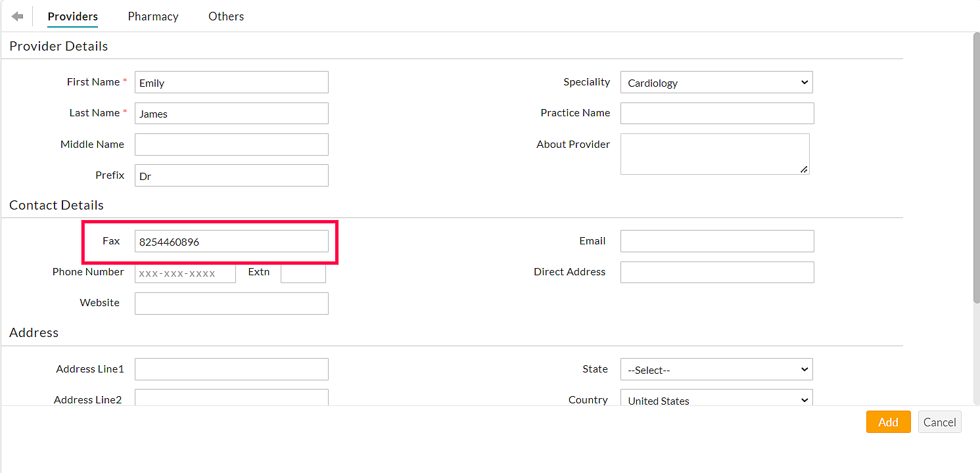980x473 pixels.
Task: Focus the Phone Number input
Action: pos(185,273)
